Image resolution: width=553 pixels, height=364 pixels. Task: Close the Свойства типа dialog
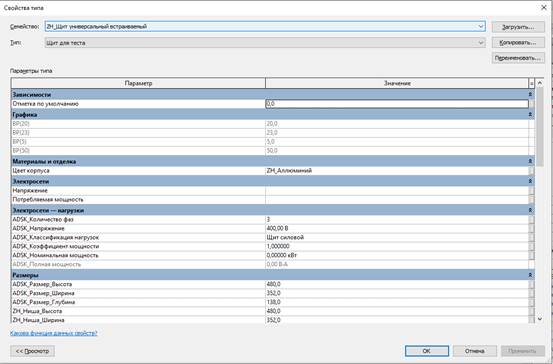click(x=543, y=7)
